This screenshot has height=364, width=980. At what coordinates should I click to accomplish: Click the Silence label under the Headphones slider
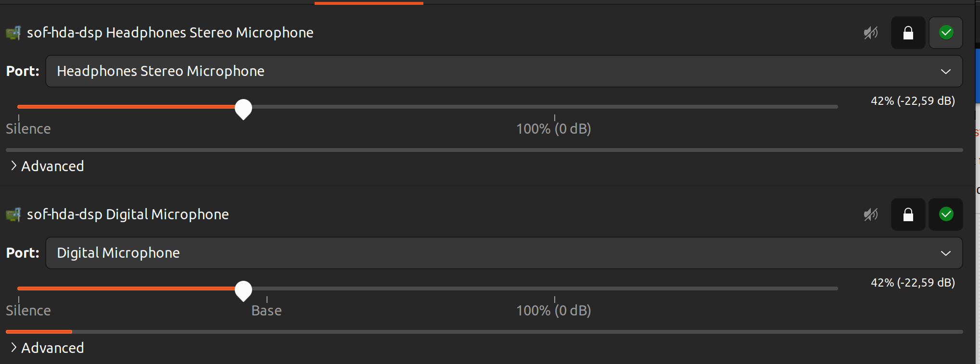(x=28, y=128)
